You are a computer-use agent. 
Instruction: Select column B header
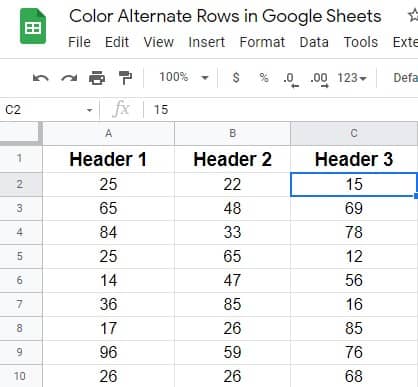(x=232, y=134)
